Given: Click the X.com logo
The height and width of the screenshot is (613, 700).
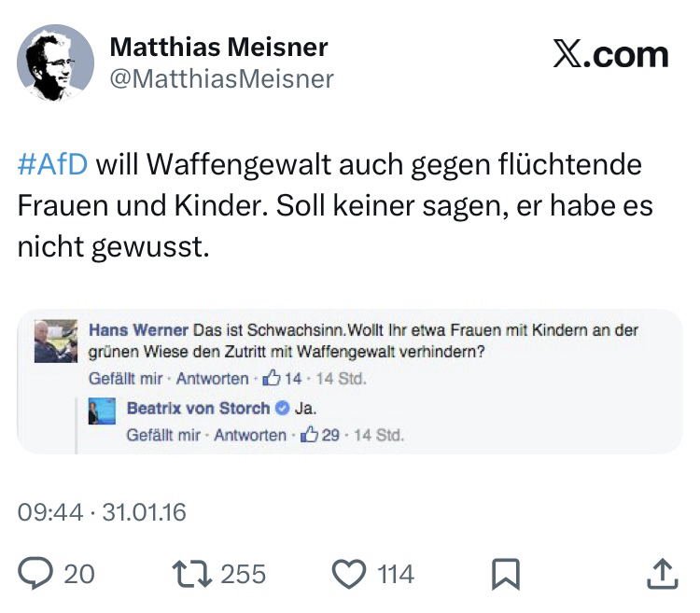Looking at the screenshot, I should point(610,55).
